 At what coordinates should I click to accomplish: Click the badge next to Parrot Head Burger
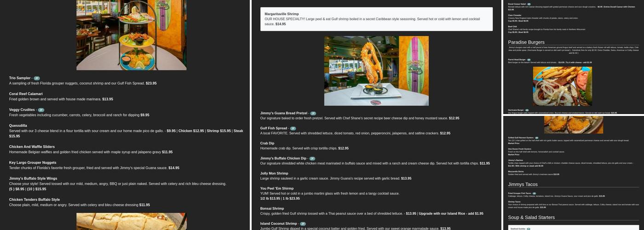[x=529, y=60]
